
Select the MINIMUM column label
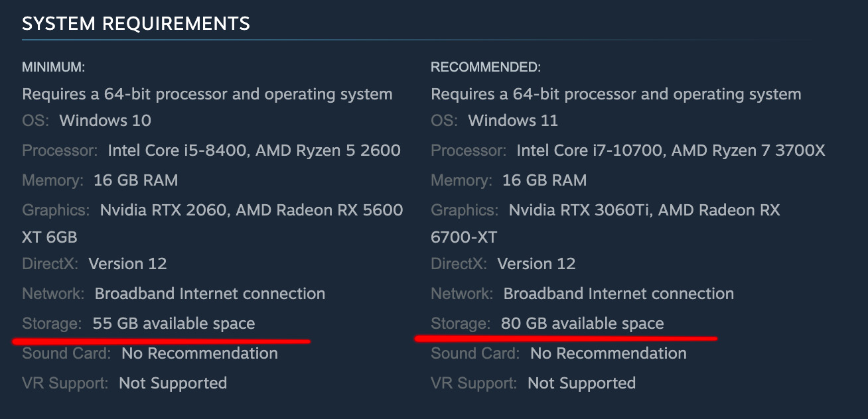[x=54, y=67]
